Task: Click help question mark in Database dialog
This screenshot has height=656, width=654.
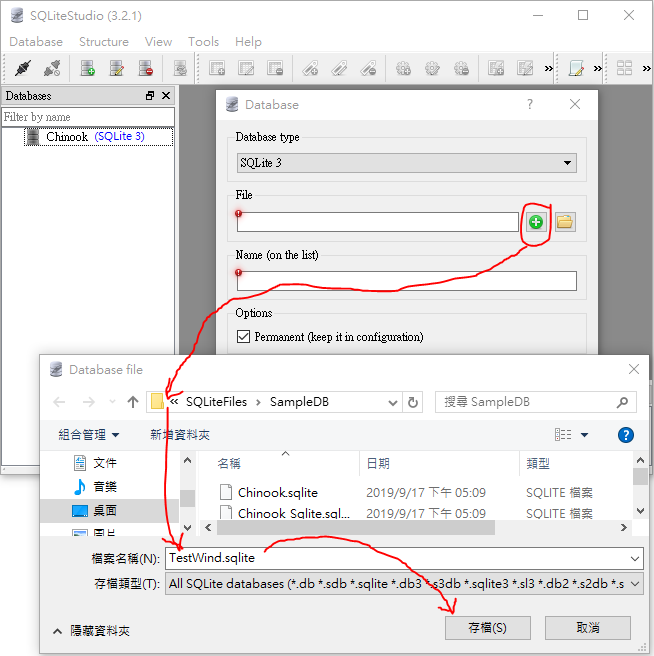Action: [530, 104]
